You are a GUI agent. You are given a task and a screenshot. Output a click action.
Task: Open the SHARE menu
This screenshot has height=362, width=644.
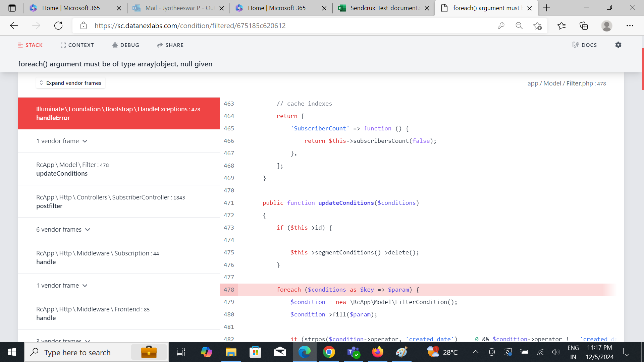coord(170,45)
